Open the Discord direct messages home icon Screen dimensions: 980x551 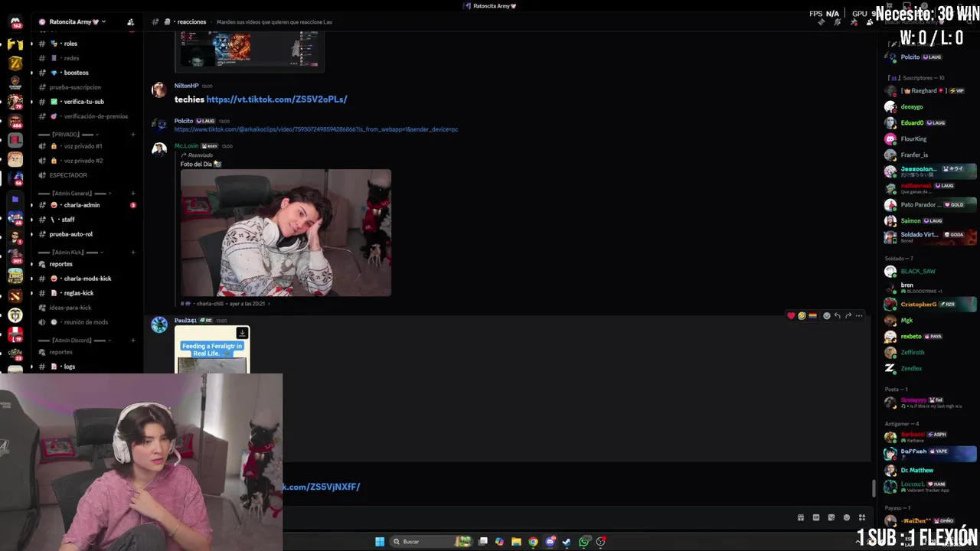15,22
